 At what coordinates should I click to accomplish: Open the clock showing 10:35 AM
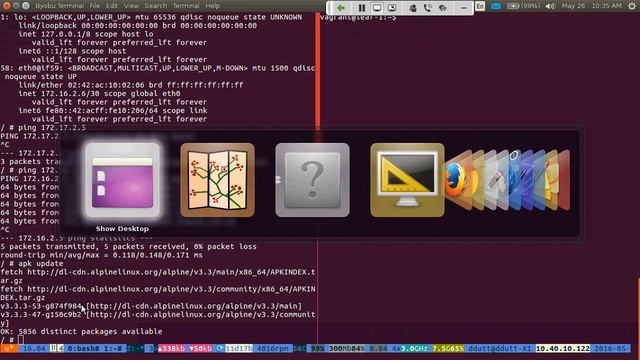tap(591, 6)
